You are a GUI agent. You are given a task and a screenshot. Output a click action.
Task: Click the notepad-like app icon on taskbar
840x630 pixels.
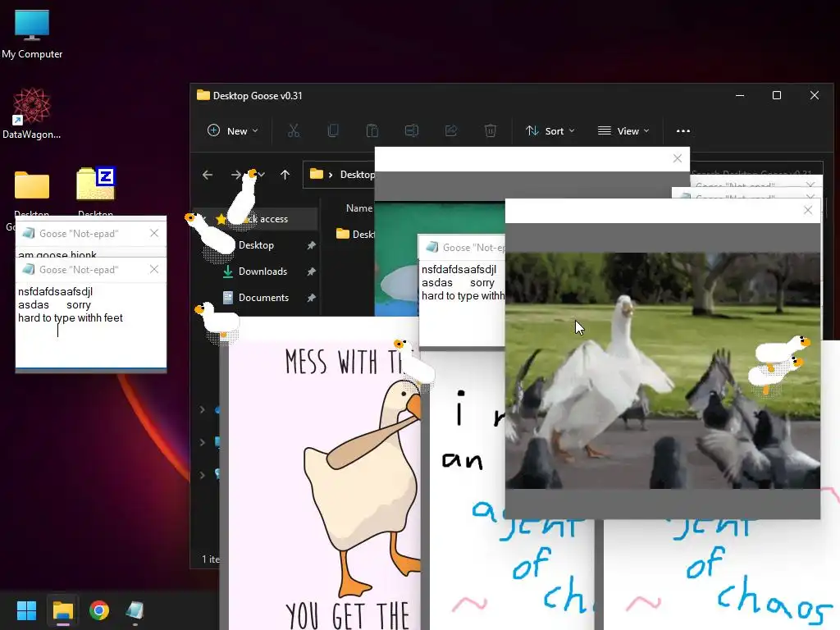[x=135, y=610]
